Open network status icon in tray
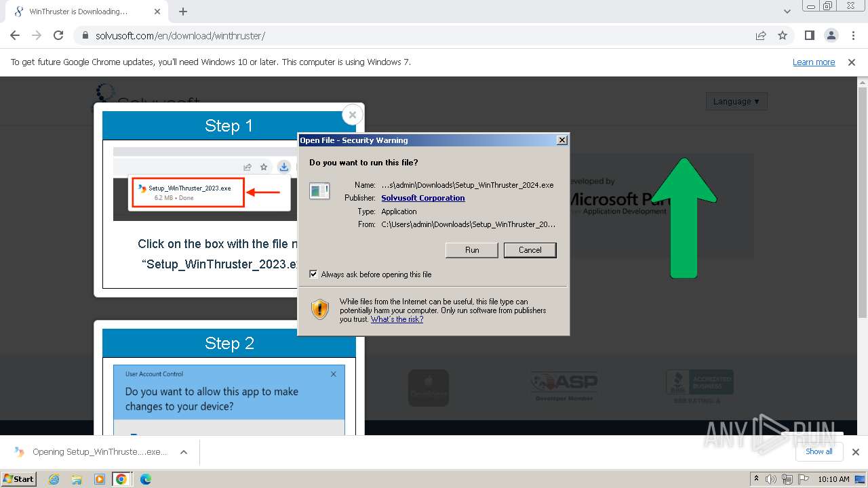This screenshot has width=868, height=488. pyautogui.click(x=787, y=479)
